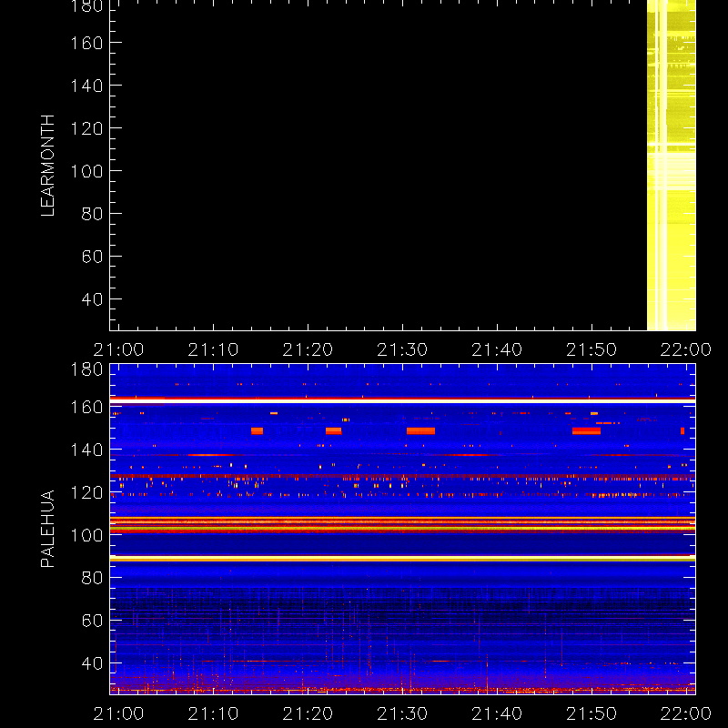
Task: Click 21:30 time label under Learmonth plot
Action: coord(402,349)
